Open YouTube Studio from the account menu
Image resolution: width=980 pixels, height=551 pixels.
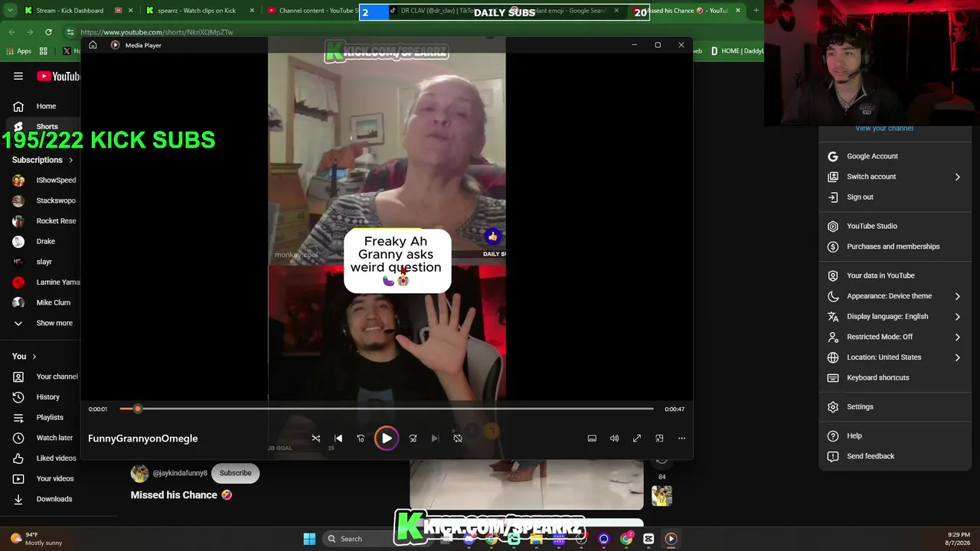click(896, 226)
